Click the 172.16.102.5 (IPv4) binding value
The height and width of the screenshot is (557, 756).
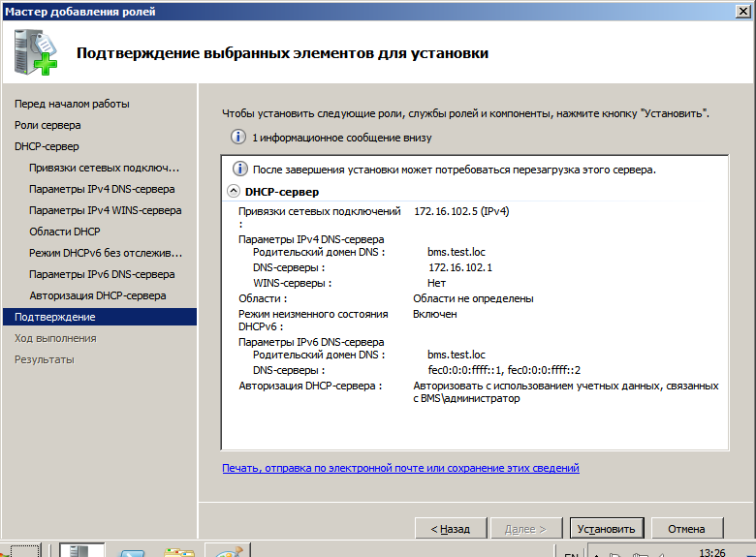click(x=461, y=211)
